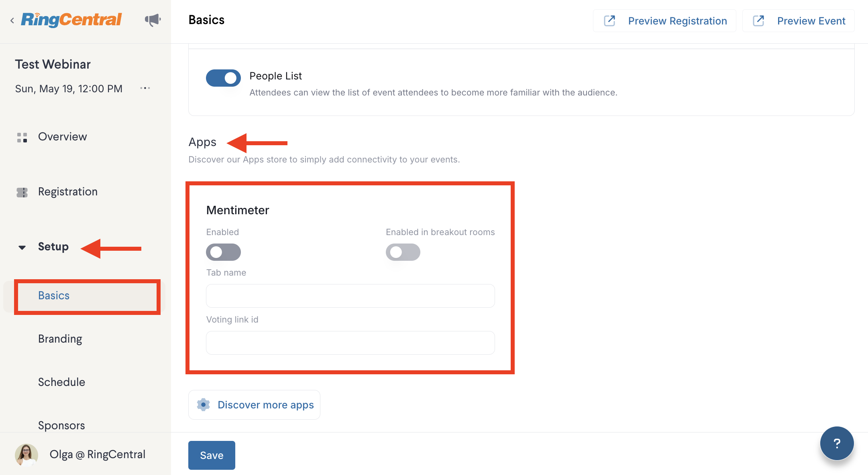Click the Preview Registration external link icon
Screen dimensions: 868x475
coord(609,21)
